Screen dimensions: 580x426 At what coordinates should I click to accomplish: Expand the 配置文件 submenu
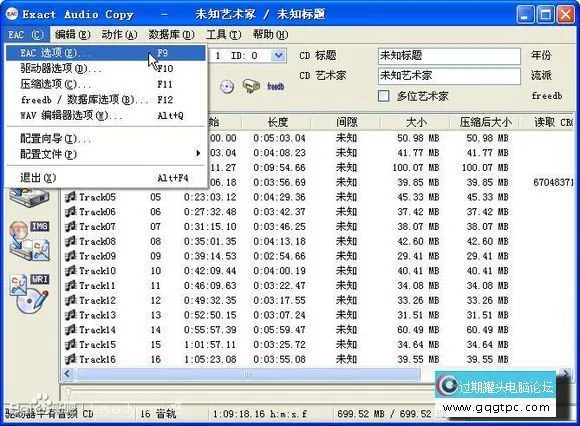(x=105, y=154)
